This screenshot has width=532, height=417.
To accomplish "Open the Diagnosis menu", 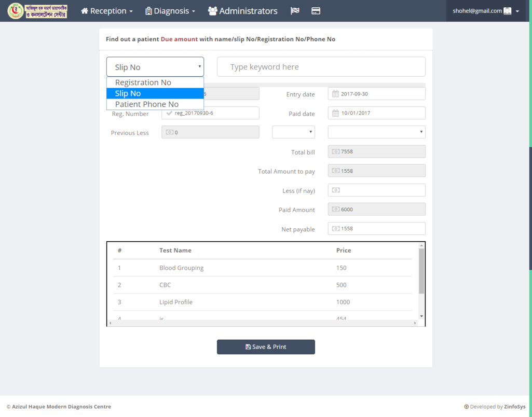I will [170, 11].
